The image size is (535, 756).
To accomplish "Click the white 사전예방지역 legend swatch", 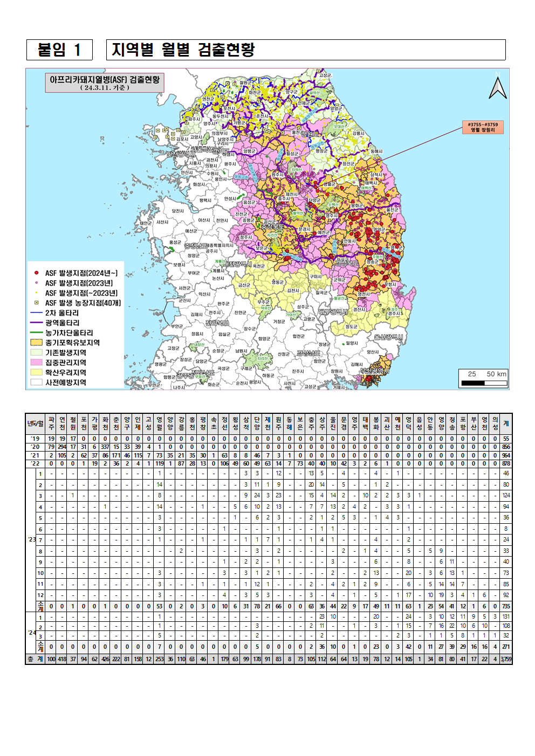I will click(36, 383).
